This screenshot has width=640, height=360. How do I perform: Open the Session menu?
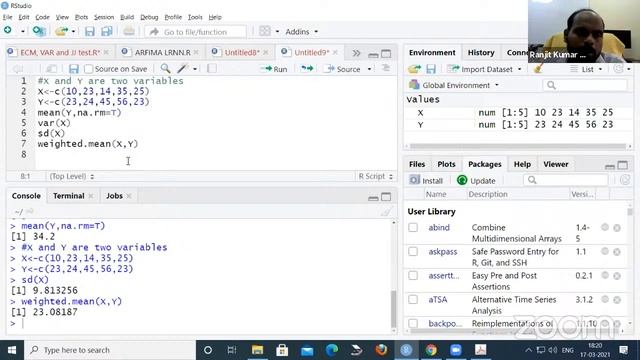pos(104,17)
